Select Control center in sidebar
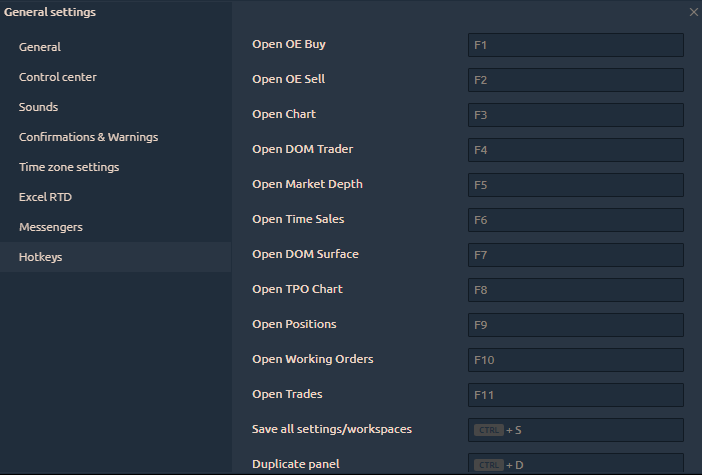Screen dimensions: 702x475 pyautogui.click(x=57, y=77)
